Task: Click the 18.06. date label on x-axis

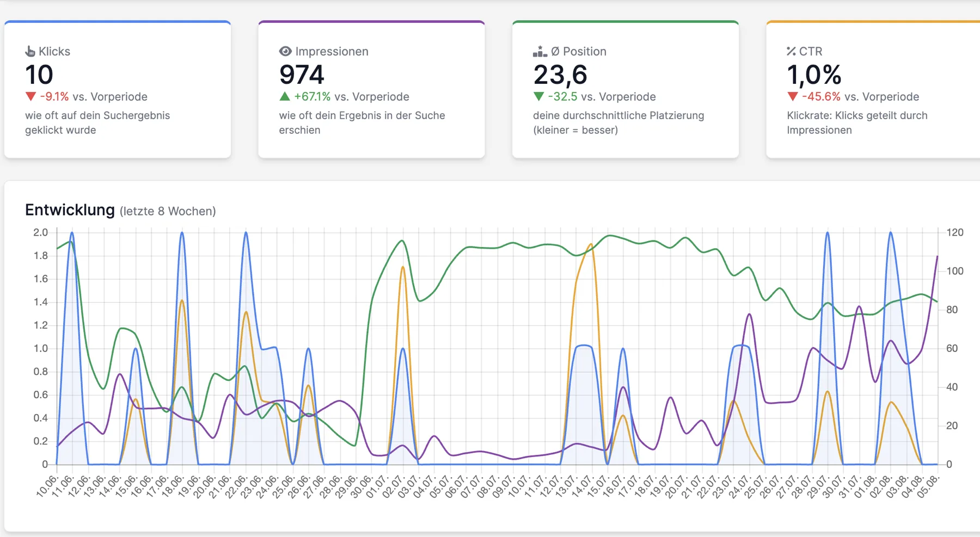Action: (x=173, y=486)
